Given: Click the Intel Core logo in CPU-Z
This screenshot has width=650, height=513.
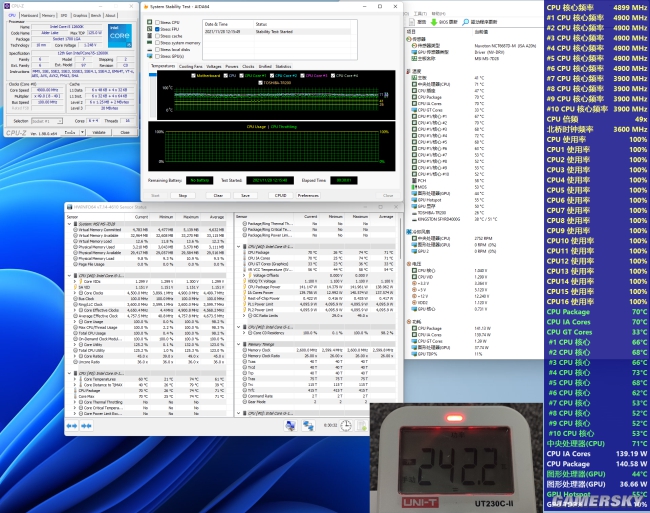Looking at the screenshot, I should (120, 36).
